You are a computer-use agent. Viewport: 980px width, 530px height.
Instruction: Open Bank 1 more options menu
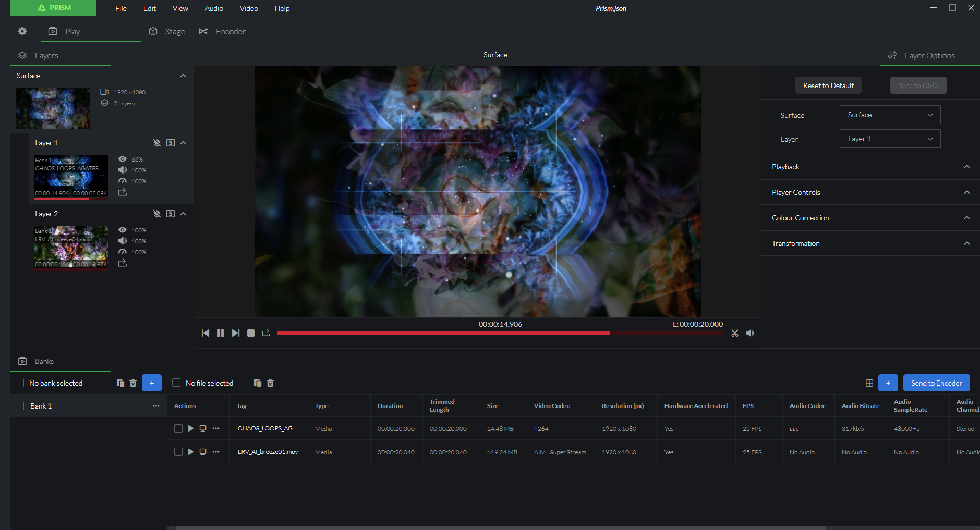[156, 406]
